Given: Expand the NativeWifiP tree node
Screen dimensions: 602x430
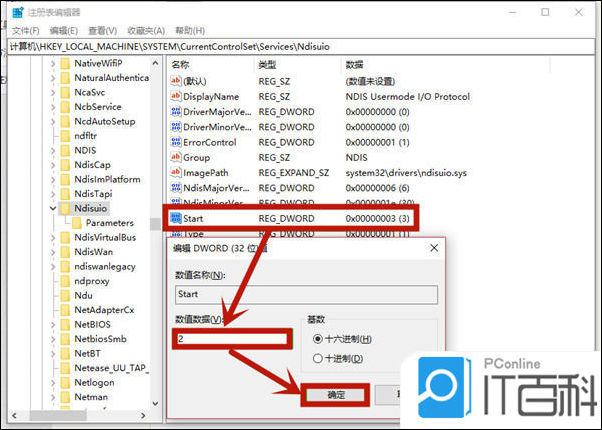Looking at the screenshot, I should [53, 63].
